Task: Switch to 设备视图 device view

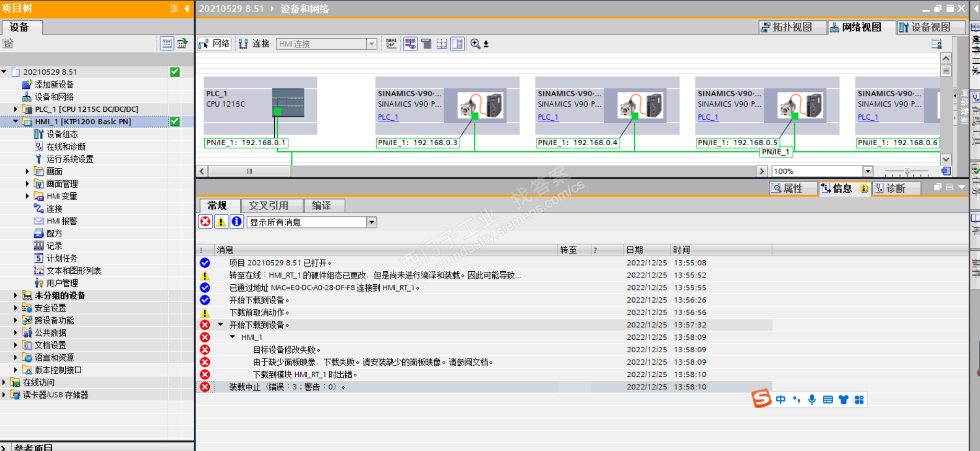Action: click(931, 27)
